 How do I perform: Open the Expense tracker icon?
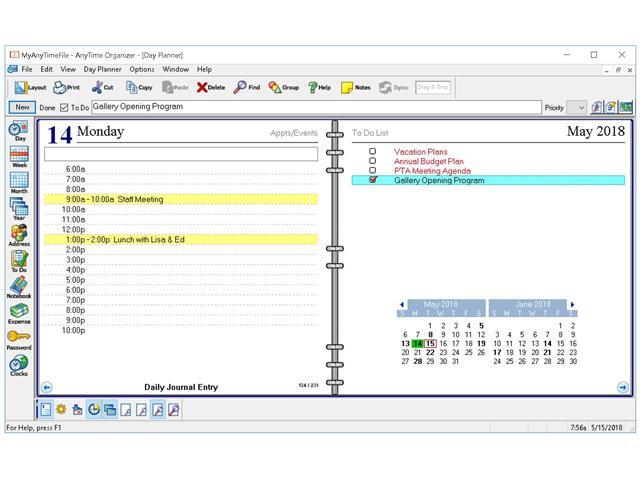18,312
